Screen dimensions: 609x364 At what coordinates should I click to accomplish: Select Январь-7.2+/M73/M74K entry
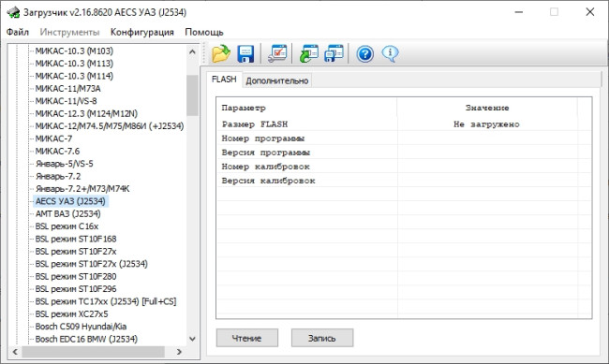[82, 189]
